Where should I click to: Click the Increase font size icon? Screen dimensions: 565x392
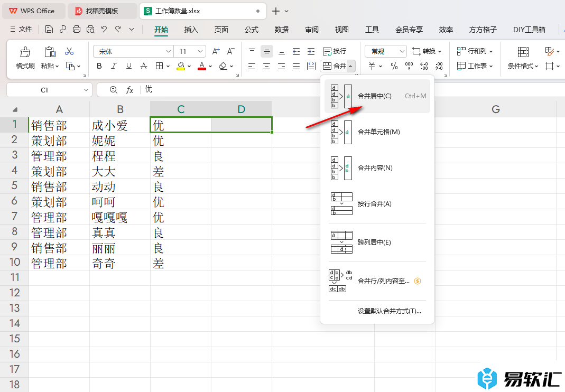[216, 51]
